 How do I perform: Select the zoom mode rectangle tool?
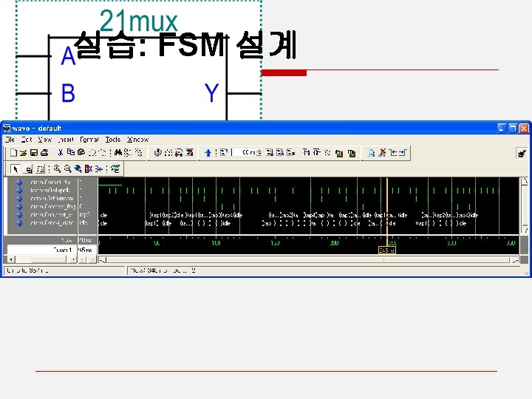[x=29, y=169]
